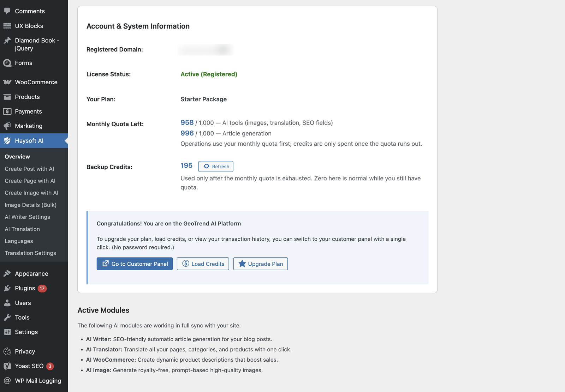Open Image Details (Bulk) page
The width and height of the screenshot is (565, 392).
tap(30, 205)
